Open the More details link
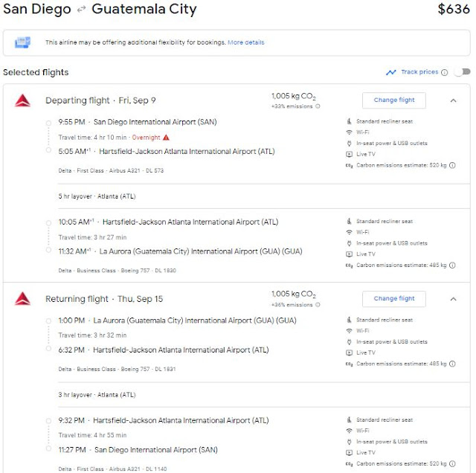The height and width of the screenshot is (473, 476). pos(246,42)
